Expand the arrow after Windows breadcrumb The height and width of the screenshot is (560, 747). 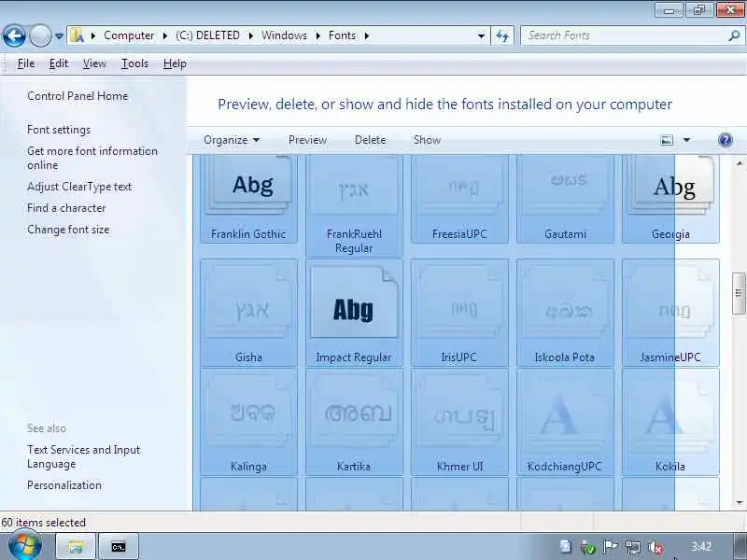tap(317, 35)
